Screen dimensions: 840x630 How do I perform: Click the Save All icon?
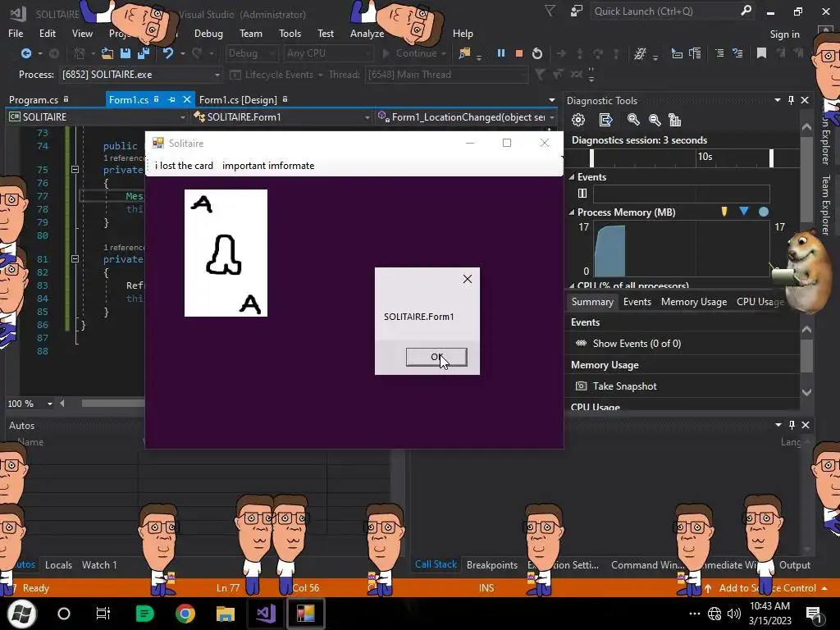pyautogui.click(x=144, y=53)
